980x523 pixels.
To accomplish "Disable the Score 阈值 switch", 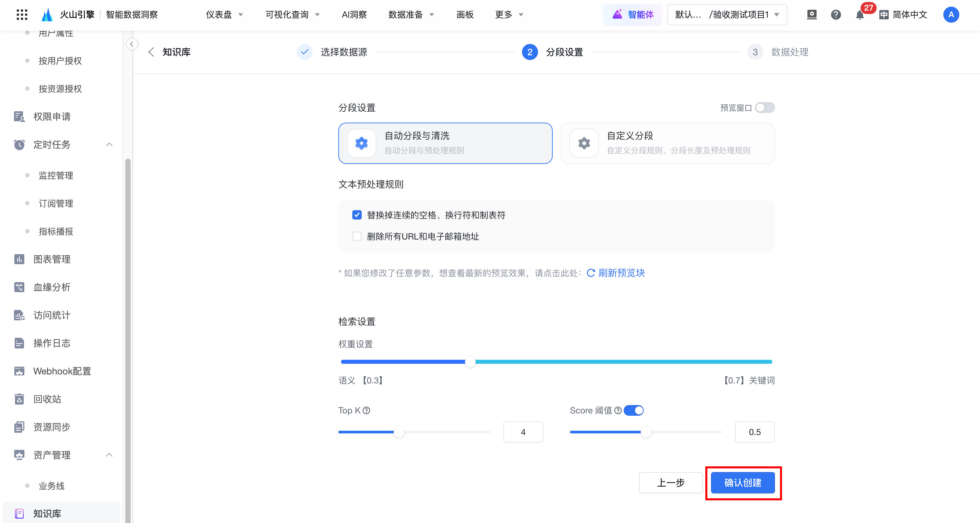I will pyautogui.click(x=633, y=410).
